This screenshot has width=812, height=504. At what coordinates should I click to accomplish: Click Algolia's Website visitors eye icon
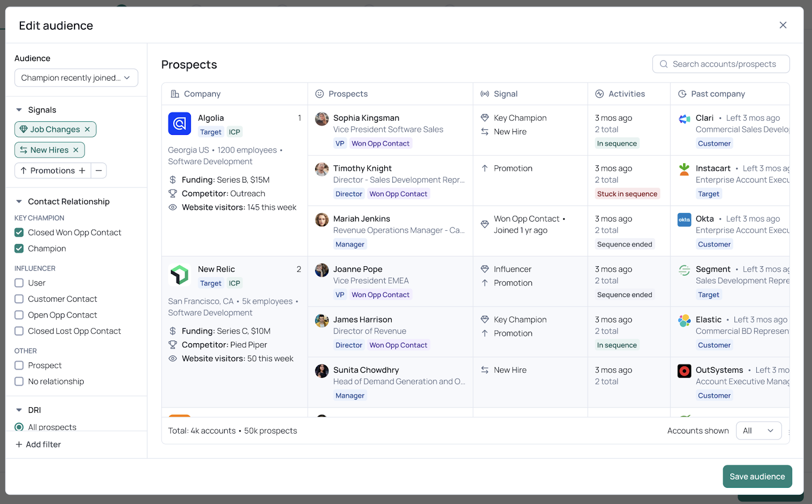173,207
